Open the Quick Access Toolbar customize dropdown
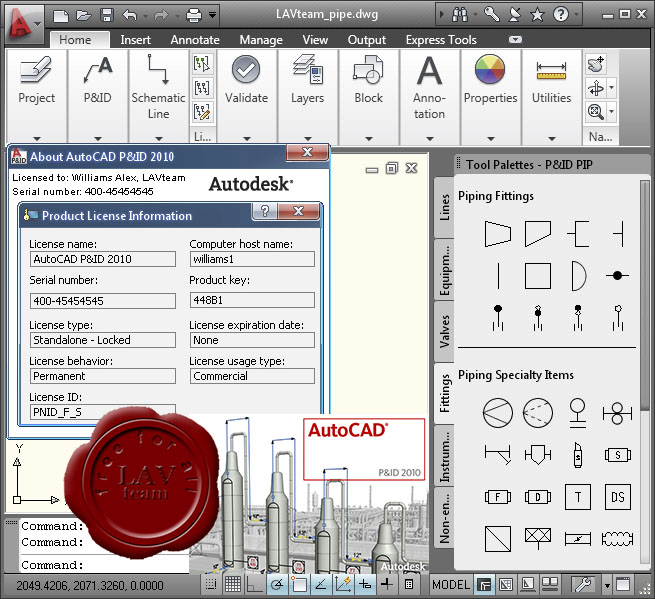This screenshot has width=655, height=599. point(213,15)
